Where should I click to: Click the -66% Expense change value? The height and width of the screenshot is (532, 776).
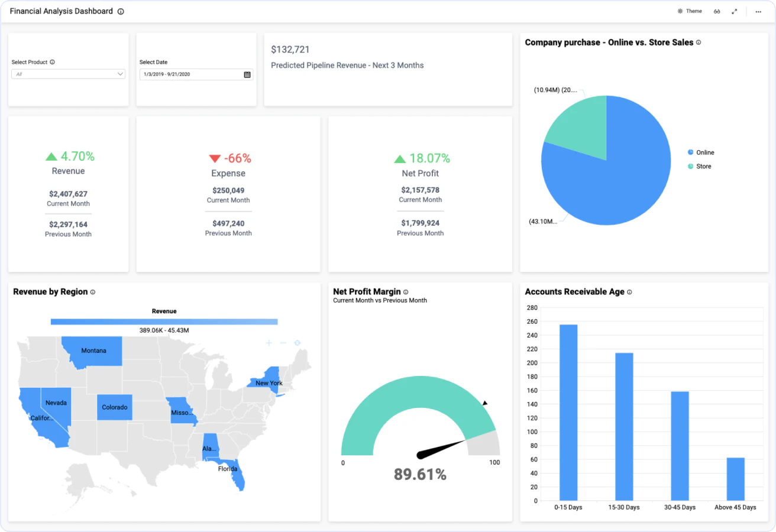click(238, 158)
